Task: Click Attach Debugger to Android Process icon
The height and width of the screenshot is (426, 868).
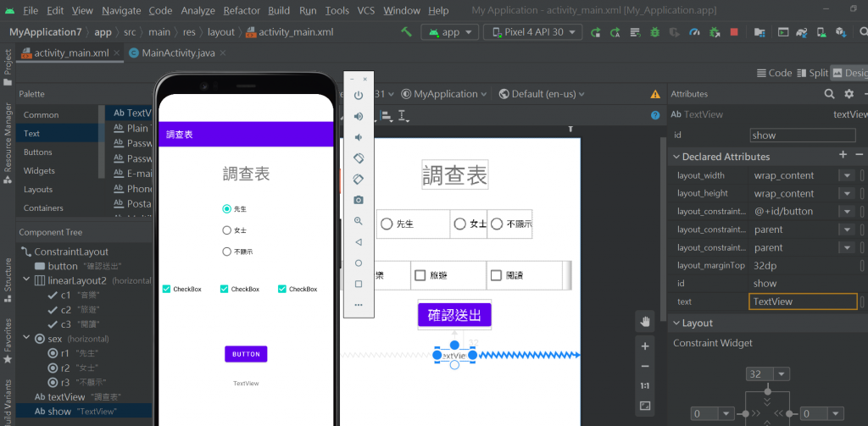Action: pos(714,32)
